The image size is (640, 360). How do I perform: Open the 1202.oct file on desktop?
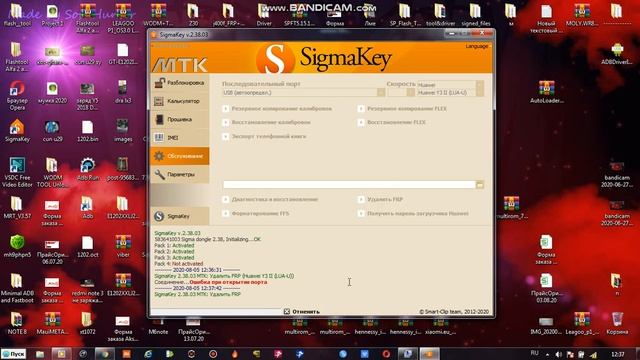pyautogui.click(x=87, y=246)
